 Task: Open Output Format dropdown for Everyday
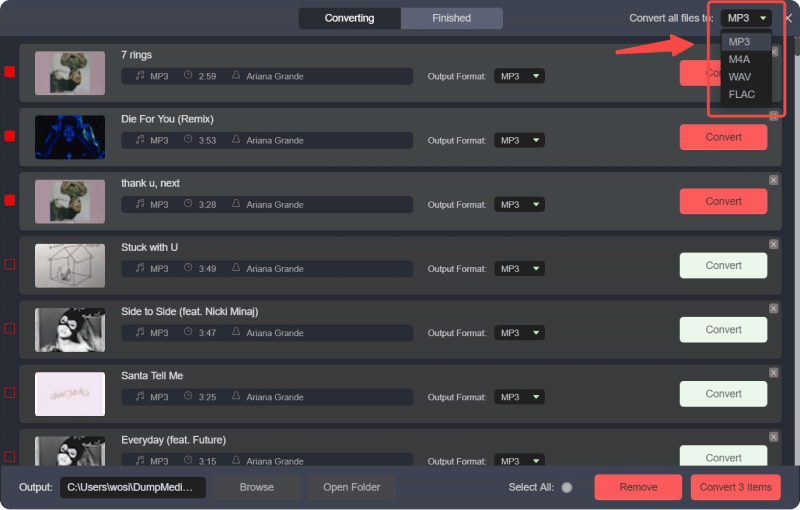pos(519,460)
